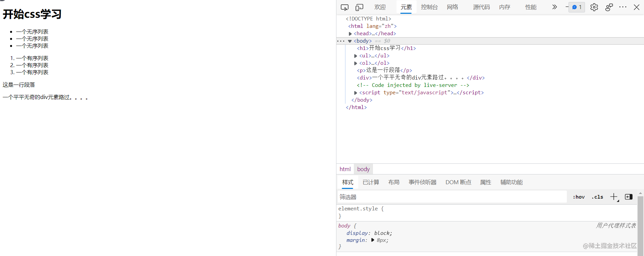This screenshot has width=644, height=256.
Task: Click the element.style rule
Action: point(361,209)
